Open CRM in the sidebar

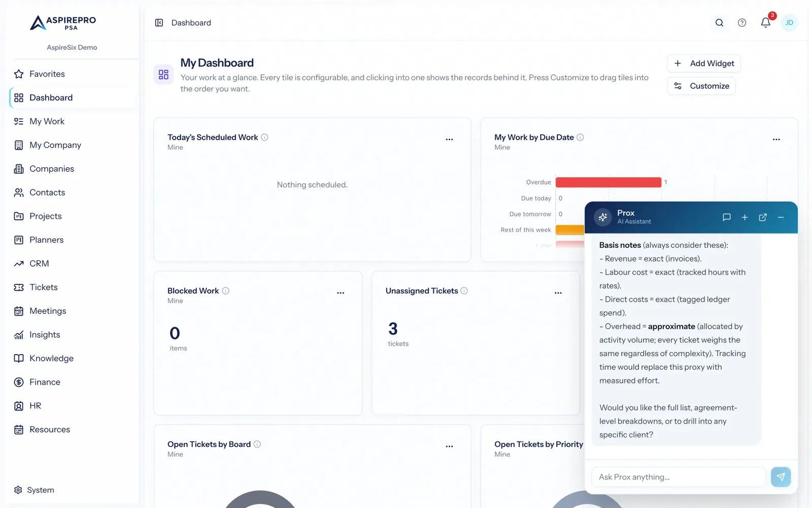73,264
